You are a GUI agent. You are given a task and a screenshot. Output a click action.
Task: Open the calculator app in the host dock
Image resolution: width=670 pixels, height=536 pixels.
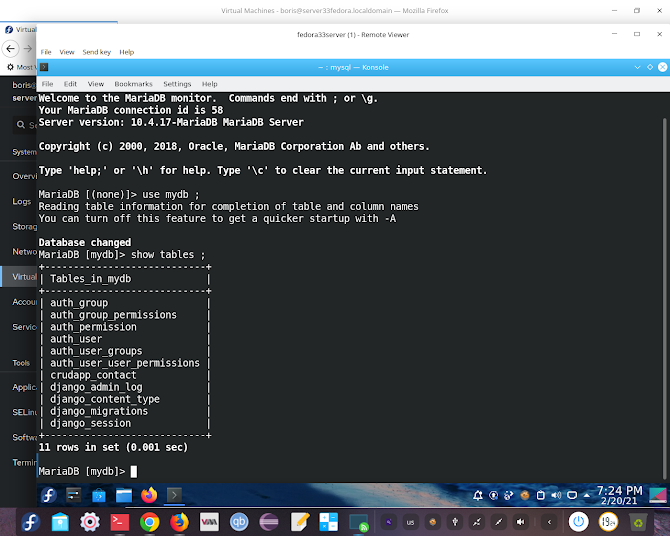[329, 522]
